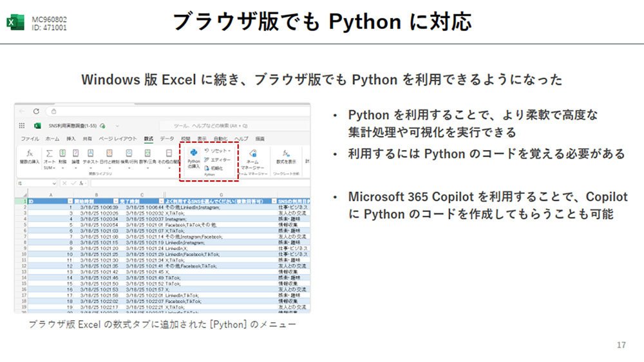Image resolution: width=644 pixels, height=362 pixels.
Task: Click 仕事・ビジネス cell in row 2
Action: 294,207
